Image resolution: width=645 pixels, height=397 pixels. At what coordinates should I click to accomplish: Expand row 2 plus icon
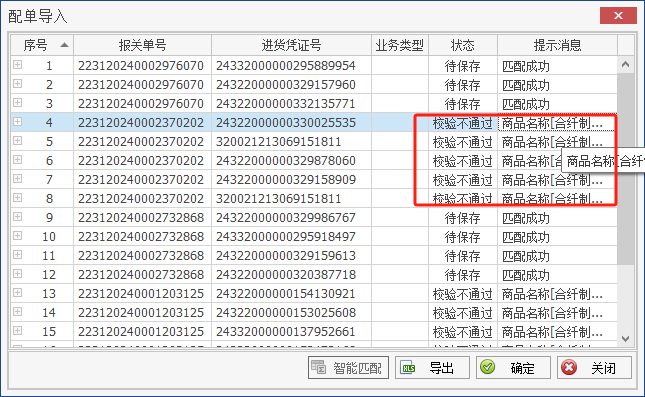pos(17,84)
